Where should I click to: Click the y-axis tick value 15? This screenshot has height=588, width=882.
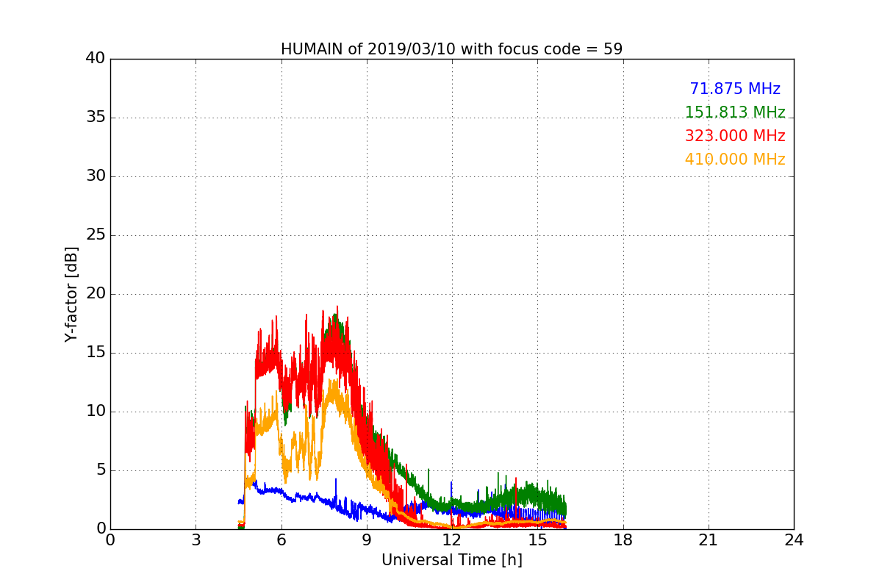(x=96, y=353)
